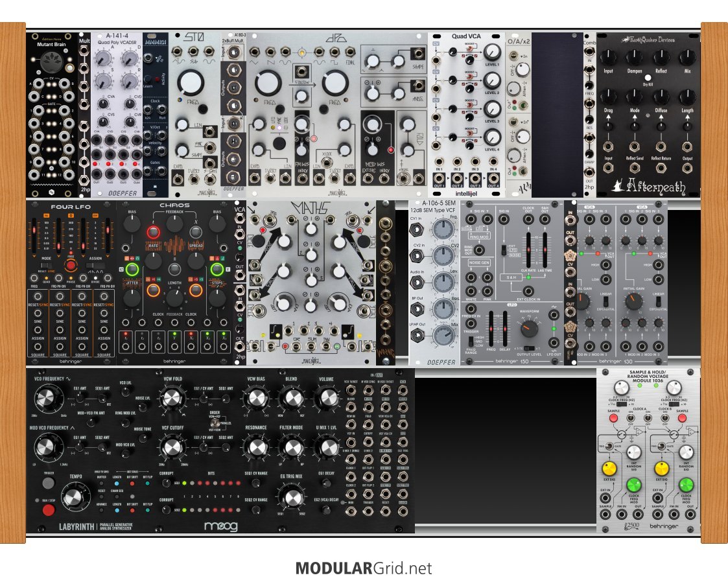Select the VCW Fold knob
Image resolution: width=728 pixels, height=582 pixels.
[x=172, y=398]
